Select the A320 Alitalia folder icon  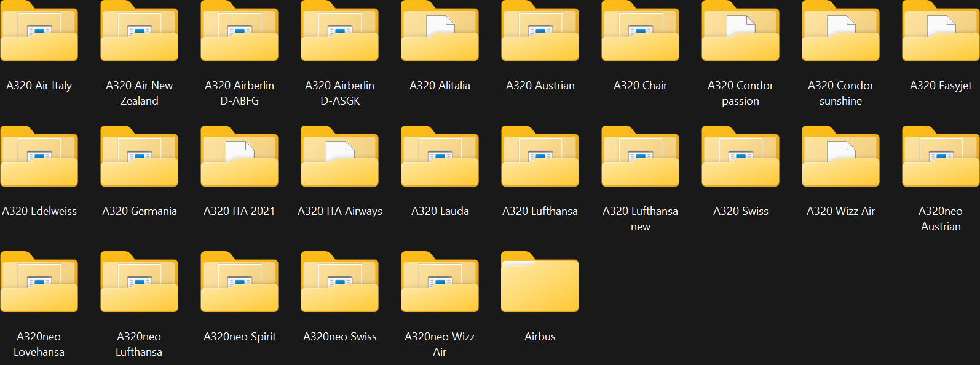click(x=440, y=31)
